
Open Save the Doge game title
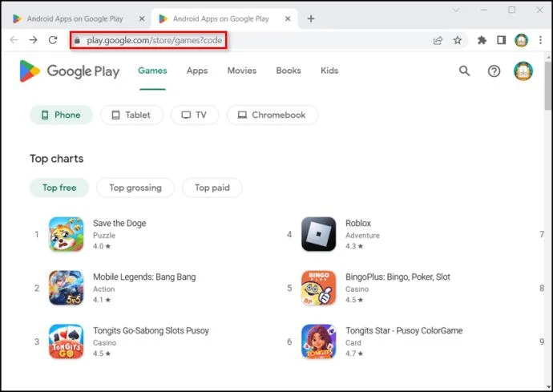[119, 224]
